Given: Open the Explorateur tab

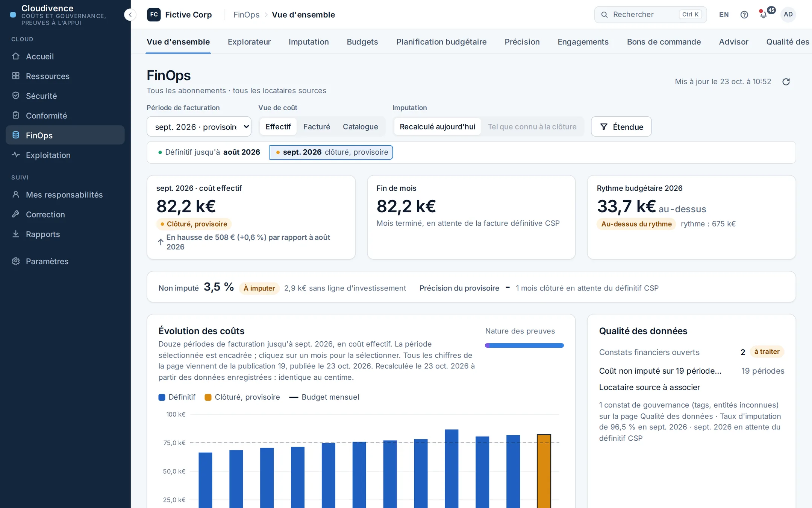Looking at the screenshot, I should pos(249,42).
